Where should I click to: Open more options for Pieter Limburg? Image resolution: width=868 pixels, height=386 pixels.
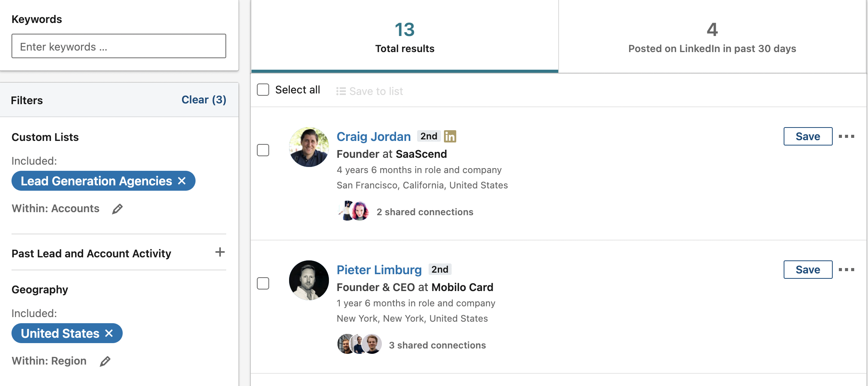(847, 270)
